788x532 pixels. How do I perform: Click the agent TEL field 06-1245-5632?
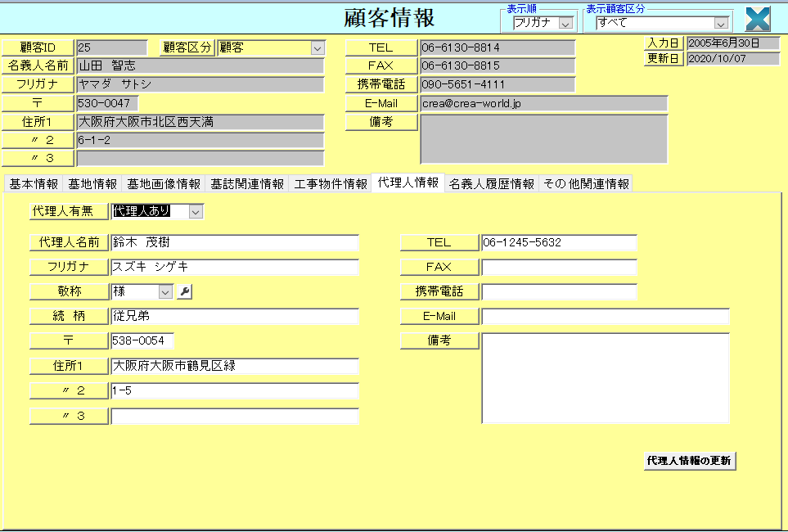coord(558,243)
